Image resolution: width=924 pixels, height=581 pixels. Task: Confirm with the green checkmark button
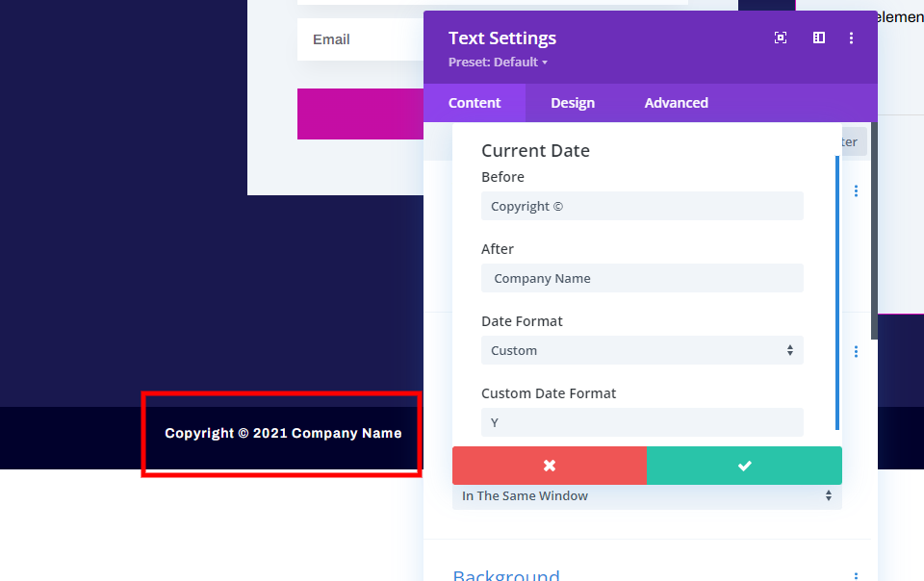(x=744, y=466)
